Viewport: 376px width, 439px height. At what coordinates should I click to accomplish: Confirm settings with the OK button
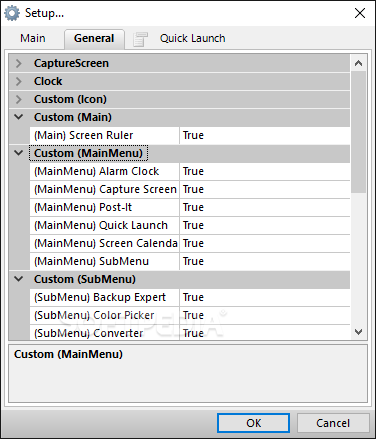[x=253, y=423]
